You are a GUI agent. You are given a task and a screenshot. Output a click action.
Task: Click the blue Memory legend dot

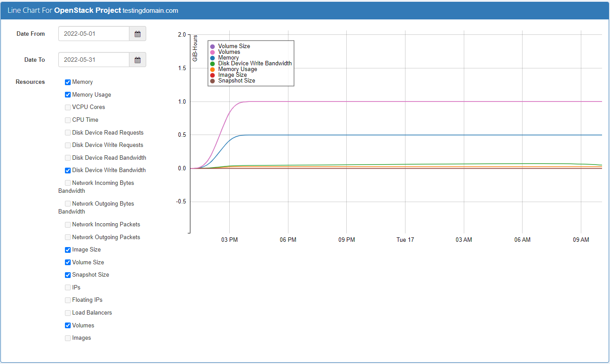click(x=212, y=58)
